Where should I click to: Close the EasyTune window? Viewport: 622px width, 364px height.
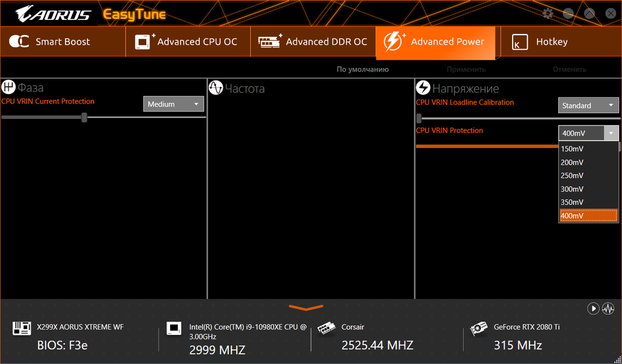click(611, 14)
